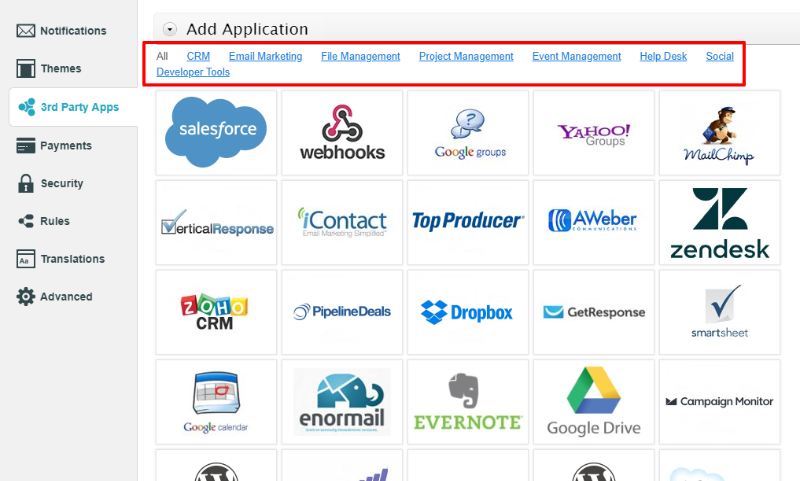This screenshot has height=481, width=800.
Task: Select the Google Calendar tile
Action: (x=216, y=402)
